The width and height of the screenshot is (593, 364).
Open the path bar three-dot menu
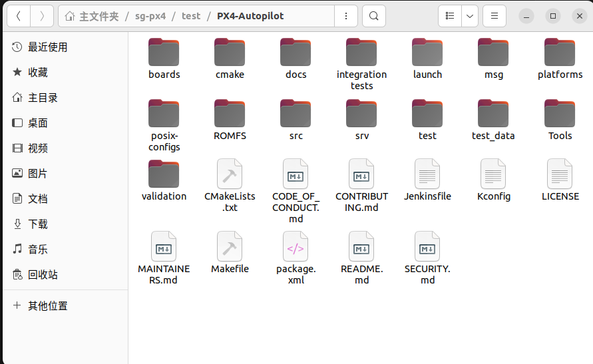tap(345, 16)
